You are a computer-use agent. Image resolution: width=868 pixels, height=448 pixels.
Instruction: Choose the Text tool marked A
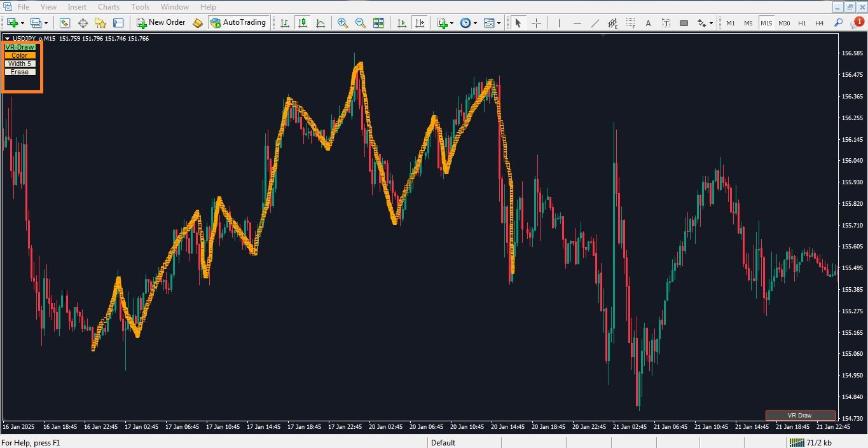(649, 23)
